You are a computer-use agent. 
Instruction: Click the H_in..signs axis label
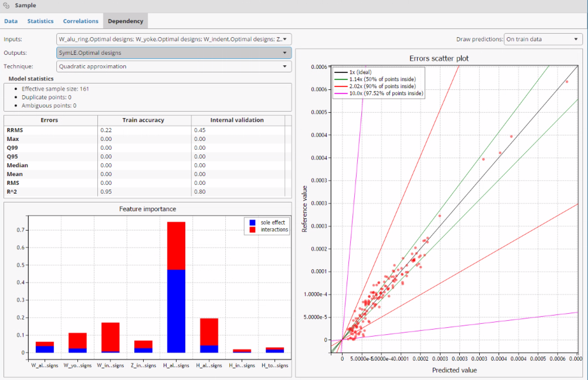pyautogui.click(x=242, y=366)
